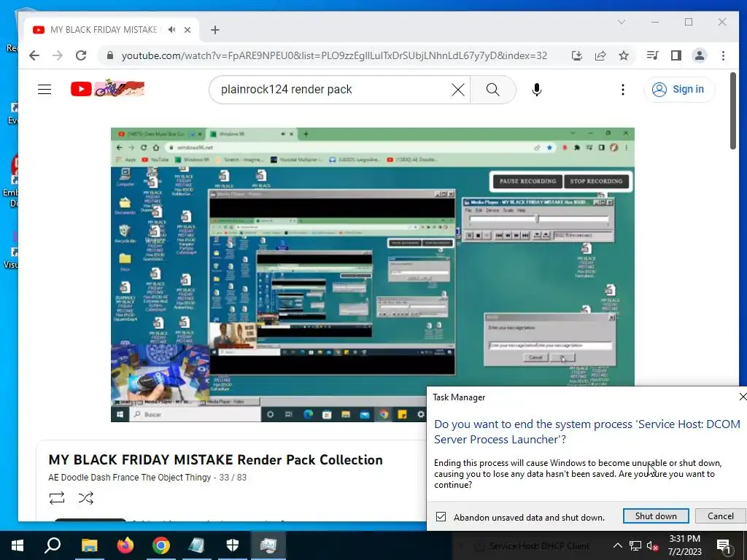Search with voice using the microphone icon
This screenshot has width=747, height=560.
tap(536, 90)
